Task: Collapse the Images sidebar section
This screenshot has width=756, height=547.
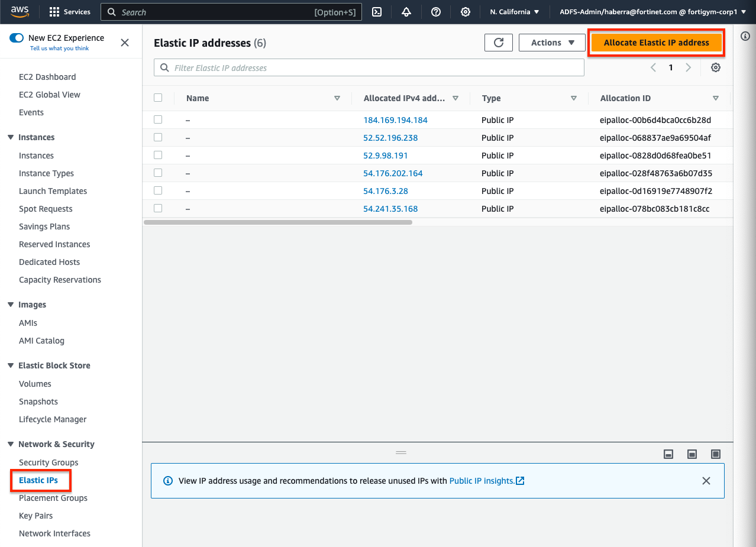Action: [11, 305]
